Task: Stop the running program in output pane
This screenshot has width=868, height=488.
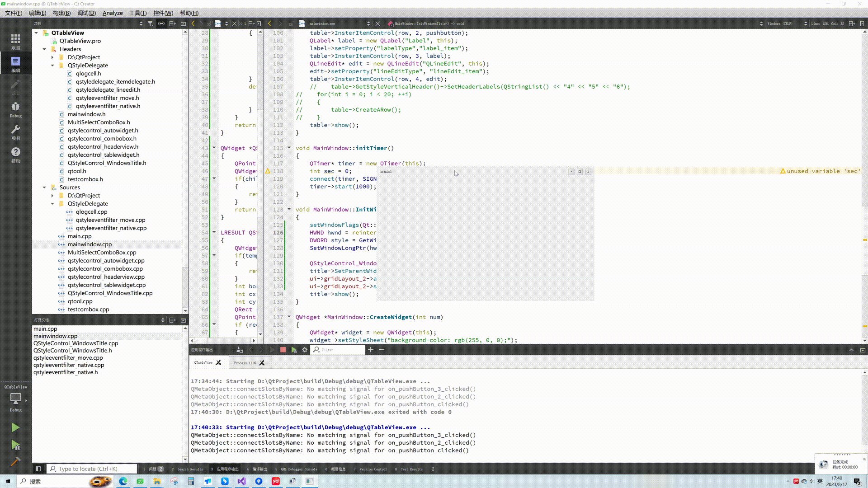Action: tap(283, 350)
